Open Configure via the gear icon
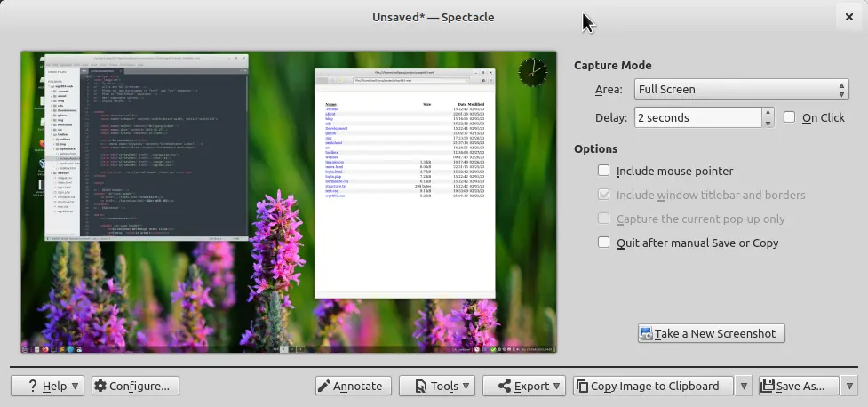The width and height of the screenshot is (868, 407). click(100, 387)
